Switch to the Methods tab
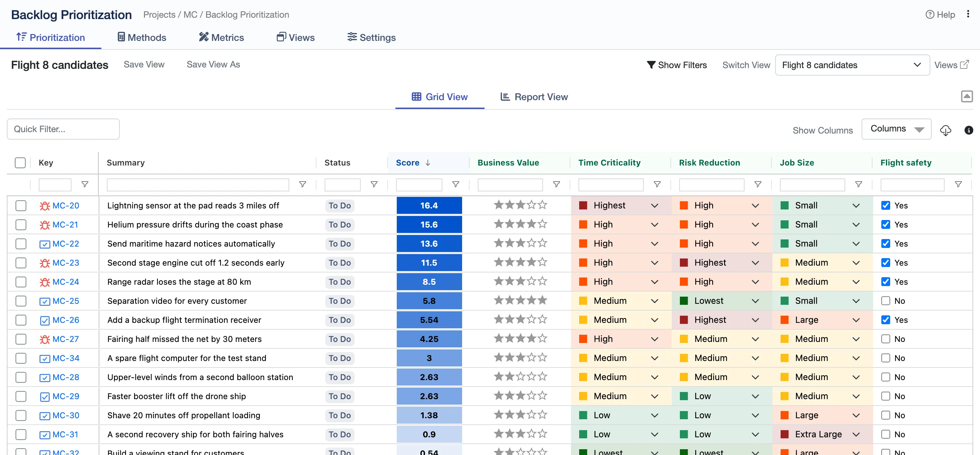The image size is (980, 455). pyautogui.click(x=142, y=37)
